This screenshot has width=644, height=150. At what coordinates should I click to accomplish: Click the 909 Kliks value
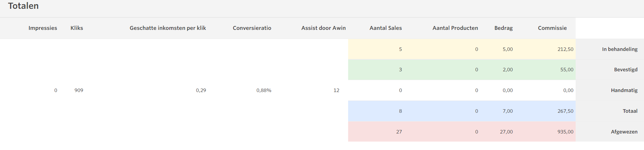click(x=79, y=90)
